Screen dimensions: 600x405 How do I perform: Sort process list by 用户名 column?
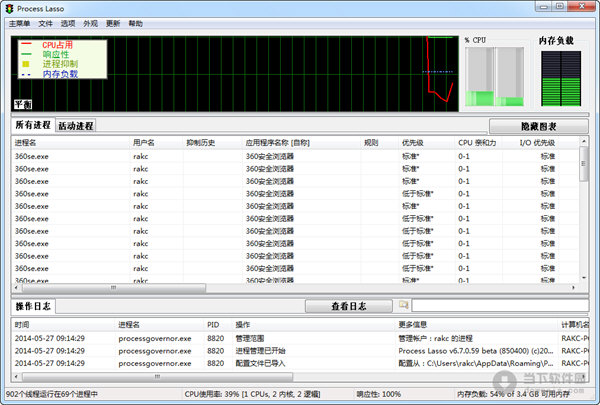coord(156,143)
